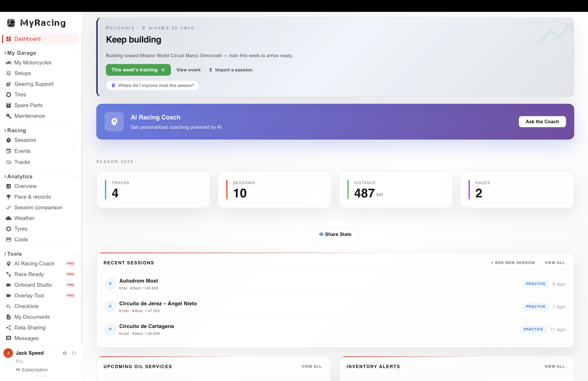Click the Onboard Studio camera icon
The image size is (588, 381).
point(9,285)
